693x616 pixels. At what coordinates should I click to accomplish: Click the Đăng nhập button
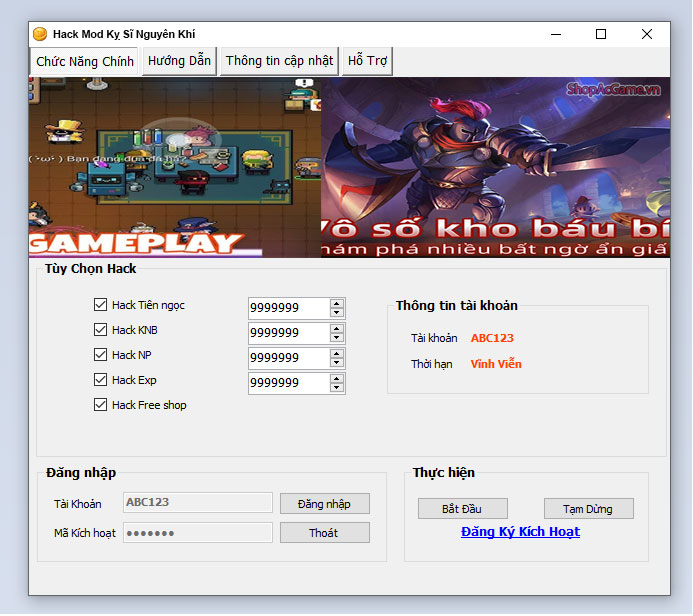pyautogui.click(x=325, y=504)
